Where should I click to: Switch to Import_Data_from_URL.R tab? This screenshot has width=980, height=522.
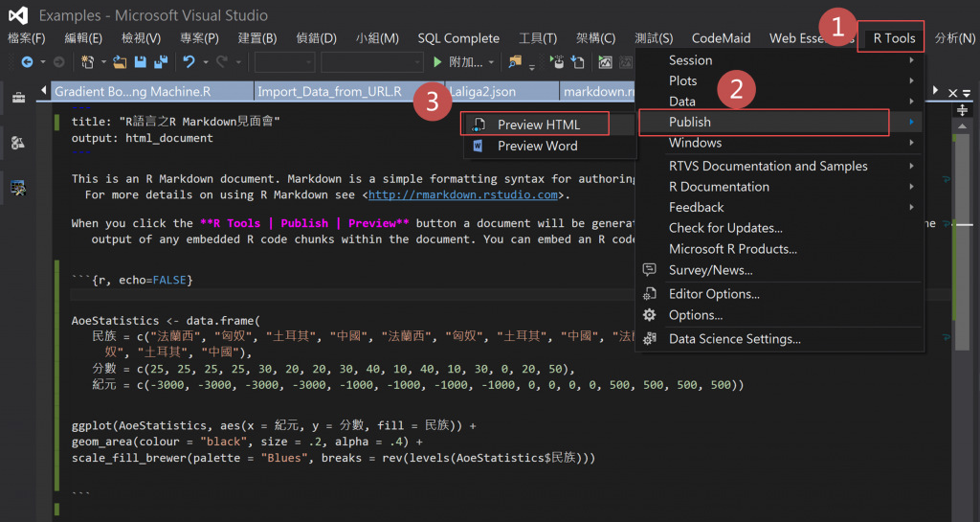coord(348,91)
